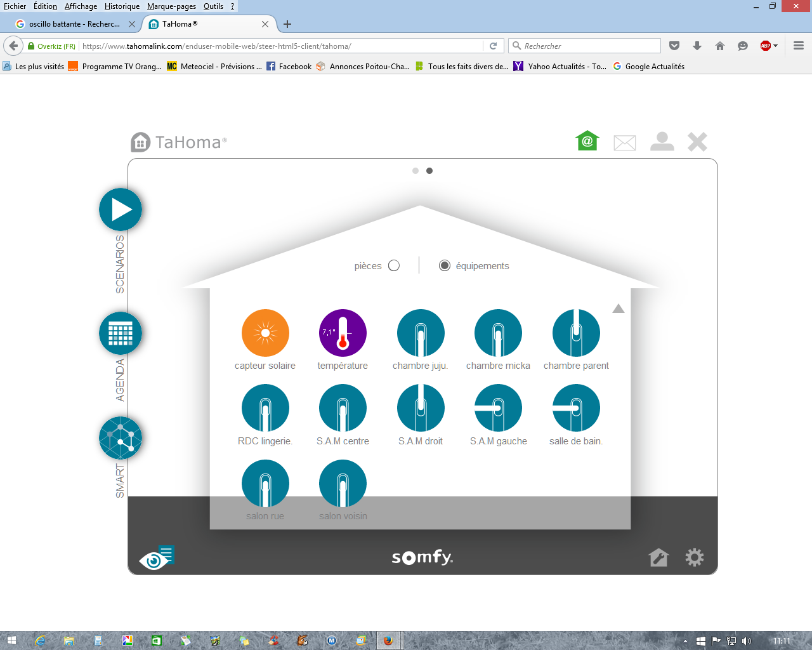
Task: Click the up arrow in equipment list
Action: (619, 308)
